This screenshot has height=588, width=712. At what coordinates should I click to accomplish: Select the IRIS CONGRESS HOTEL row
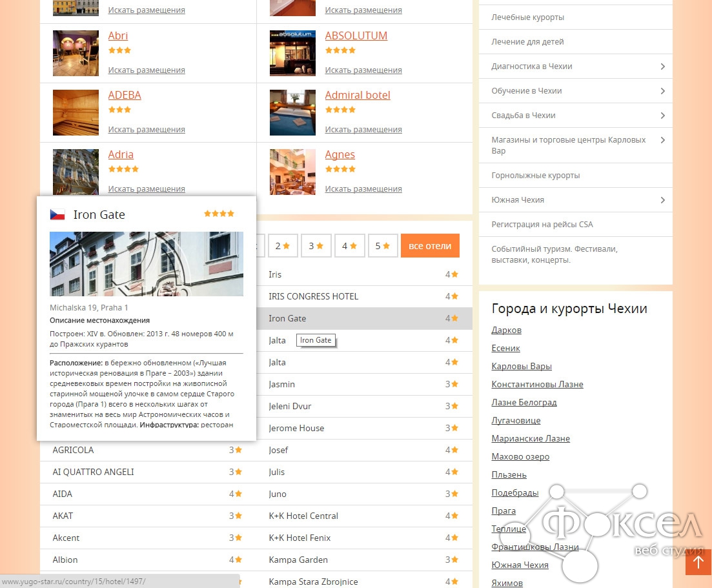coord(364,296)
